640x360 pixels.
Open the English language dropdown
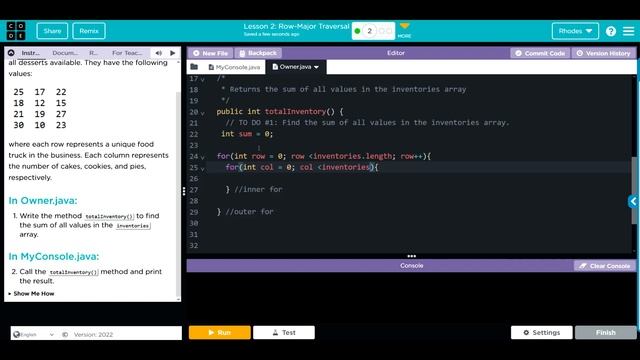33,334
